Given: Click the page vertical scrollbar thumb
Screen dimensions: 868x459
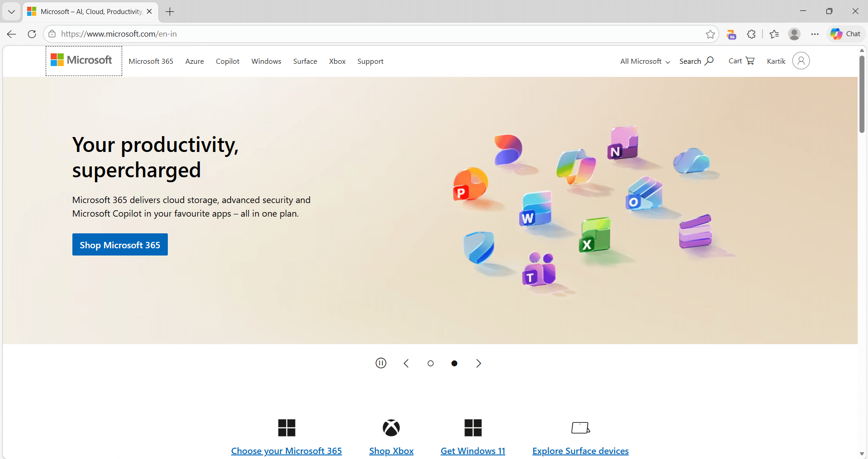Looking at the screenshot, I should [x=862, y=95].
